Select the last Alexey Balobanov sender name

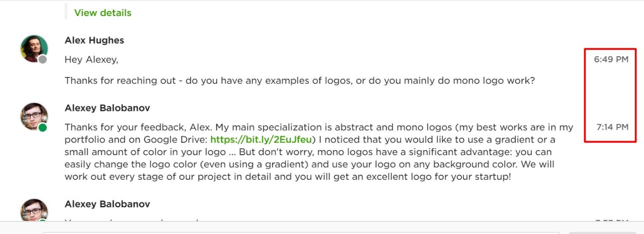(x=107, y=204)
